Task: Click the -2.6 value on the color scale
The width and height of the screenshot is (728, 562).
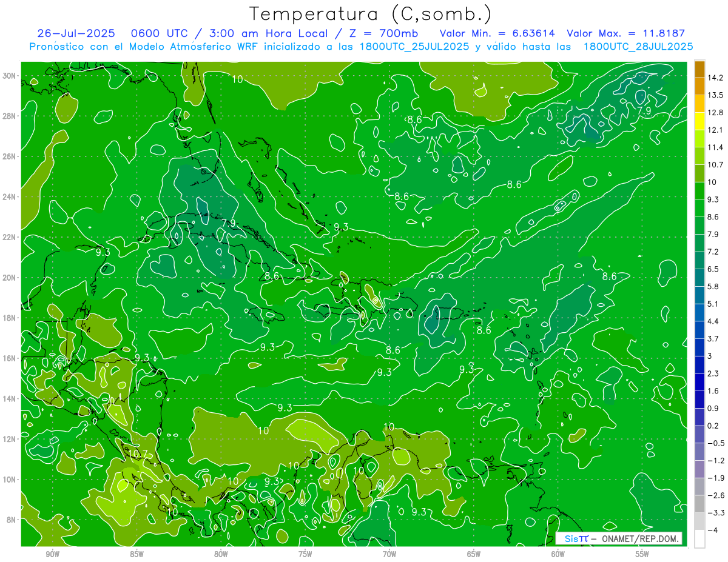Action: (x=716, y=495)
